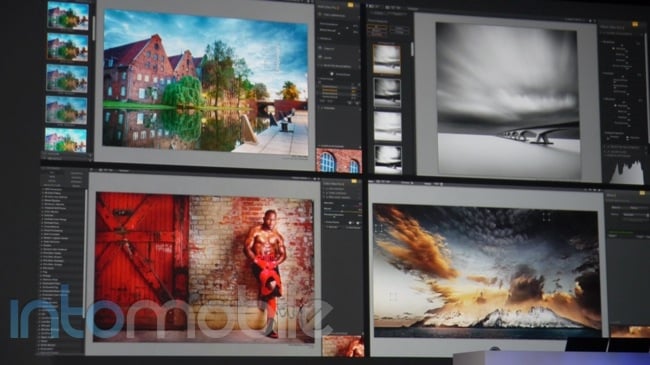Click the yellow badge icon in sunset-mountain window
650x365 pixels.
click(642, 193)
